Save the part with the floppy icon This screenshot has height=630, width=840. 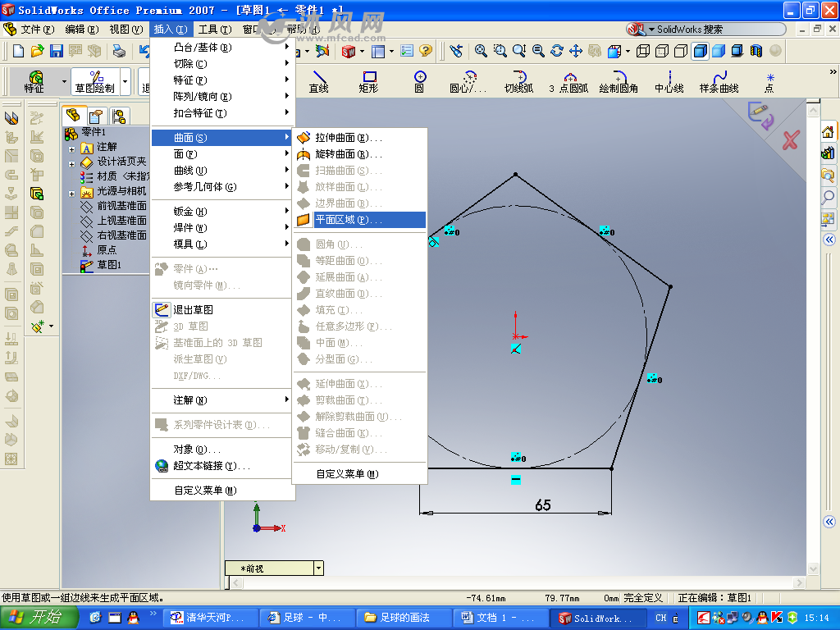point(57,51)
